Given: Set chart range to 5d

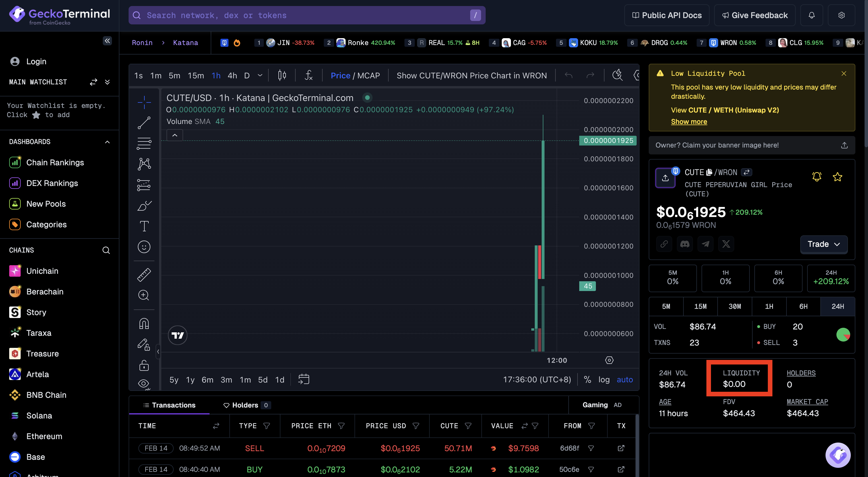Looking at the screenshot, I should (262, 380).
